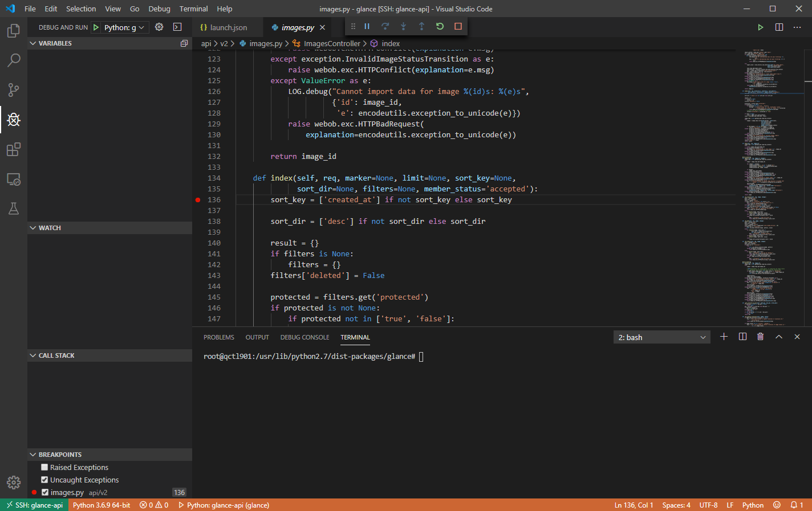Step into in debug toolbar
The image size is (812, 511).
[x=403, y=26]
